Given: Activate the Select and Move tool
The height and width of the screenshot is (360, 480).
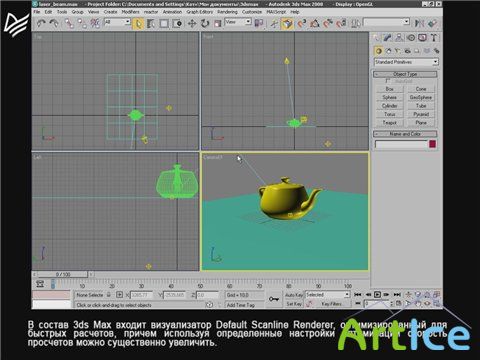Looking at the screenshot, I should click(x=192, y=24).
